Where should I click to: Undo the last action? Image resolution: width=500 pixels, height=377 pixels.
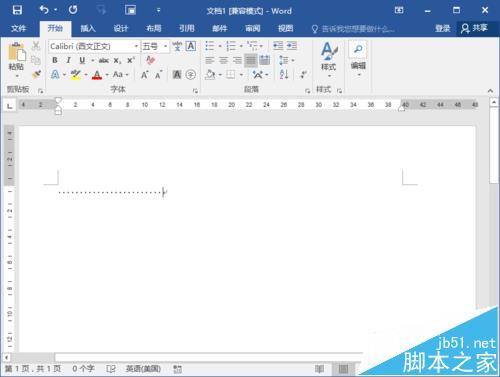click(x=44, y=10)
